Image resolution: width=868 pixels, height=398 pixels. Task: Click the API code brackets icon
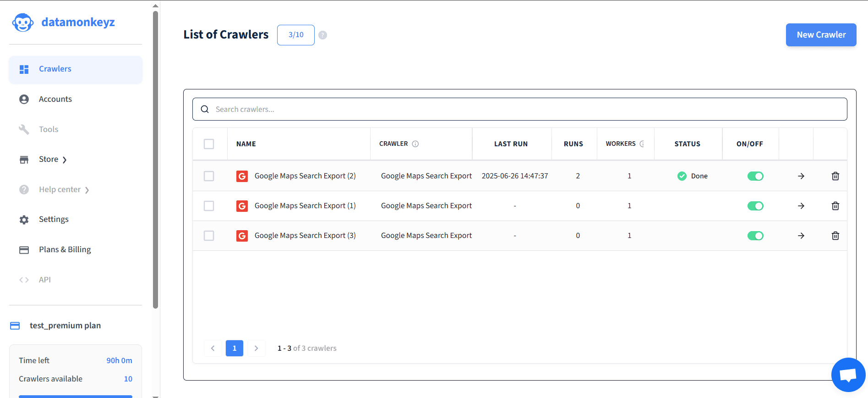click(x=24, y=280)
